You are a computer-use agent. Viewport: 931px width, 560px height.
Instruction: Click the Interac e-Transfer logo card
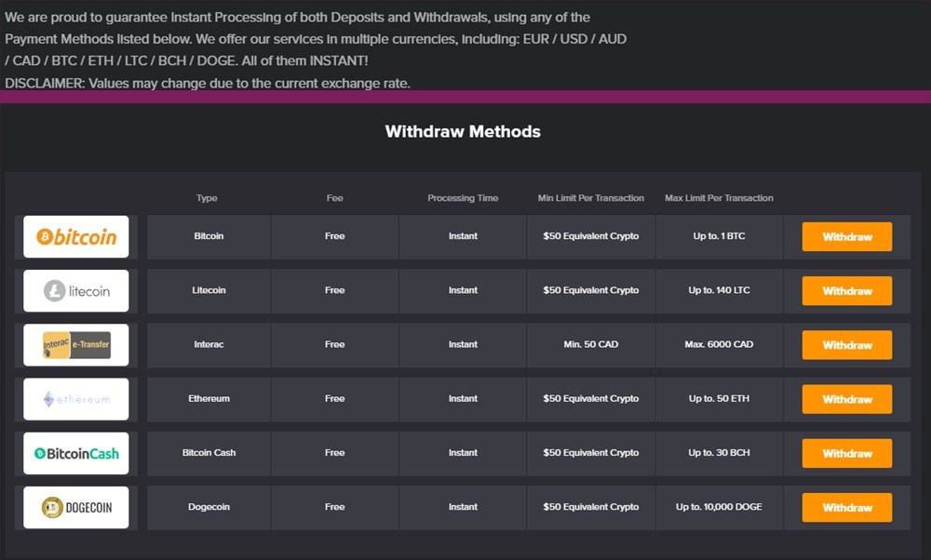(x=76, y=345)
